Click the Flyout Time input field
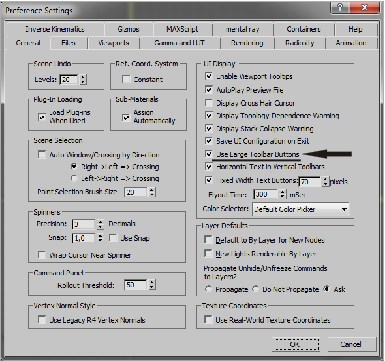The image size is (385, 361). [266, 194]
